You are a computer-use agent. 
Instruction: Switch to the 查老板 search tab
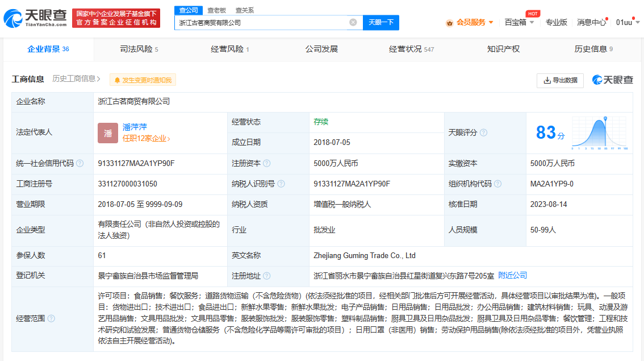coord(216,10)
